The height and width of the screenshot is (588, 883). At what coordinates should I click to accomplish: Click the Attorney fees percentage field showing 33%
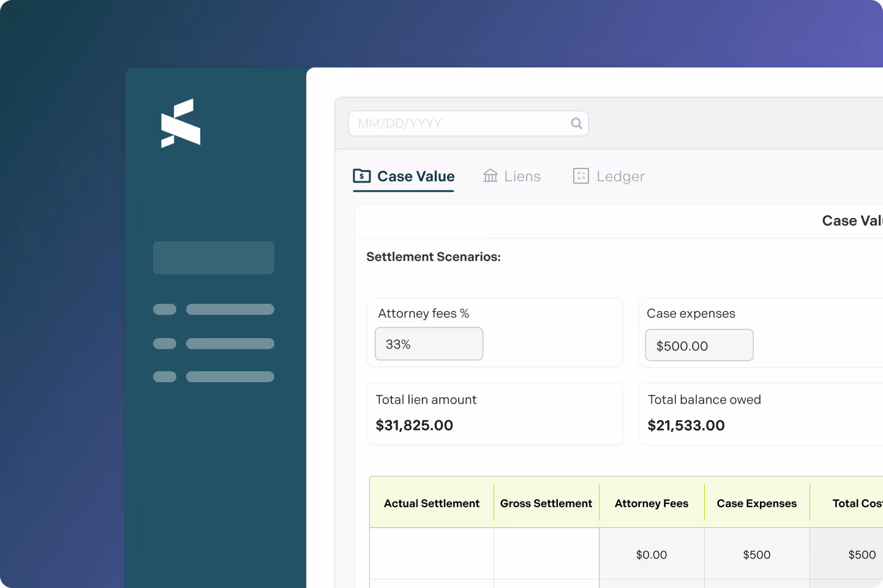(429, 344)
